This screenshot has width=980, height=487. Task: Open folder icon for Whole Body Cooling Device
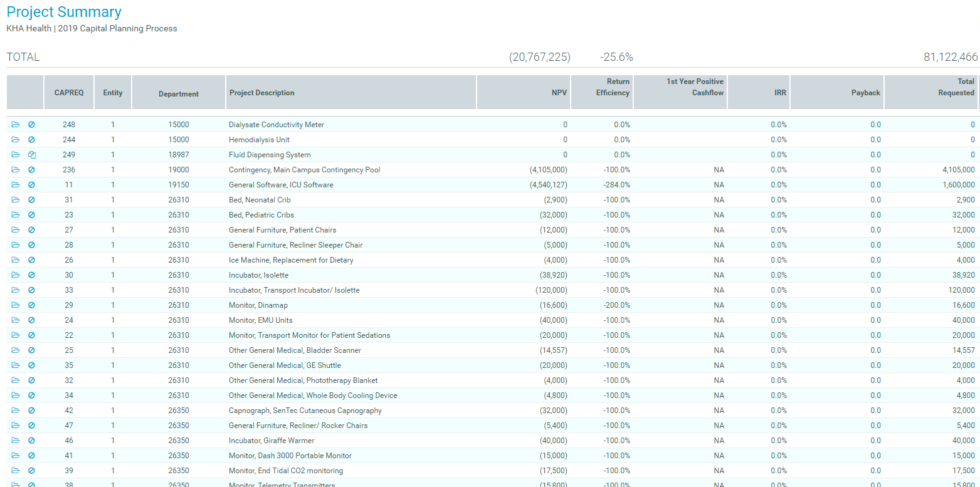pyautogui.click(x=16, y=395)
